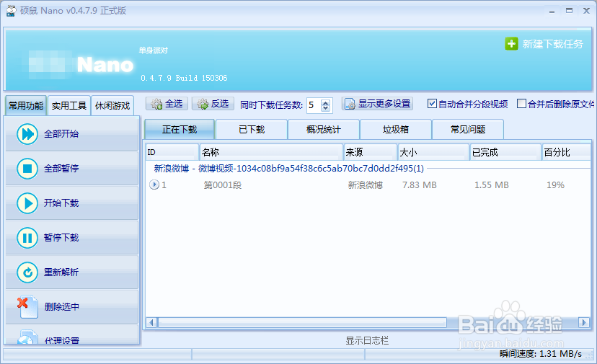Click 显示日志栏 to show log panel
Viewport: 597px width, 364px height.
pyautogui.click(x=367, y=340)
